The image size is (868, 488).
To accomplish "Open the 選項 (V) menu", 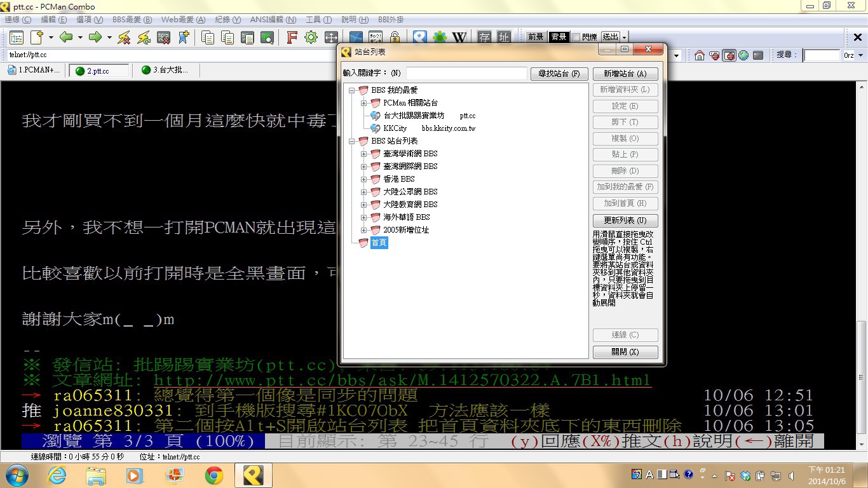I will (90, 20).
